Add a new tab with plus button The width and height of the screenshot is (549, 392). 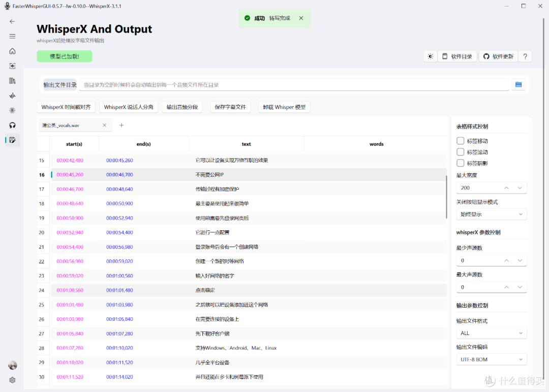(121, 125)
